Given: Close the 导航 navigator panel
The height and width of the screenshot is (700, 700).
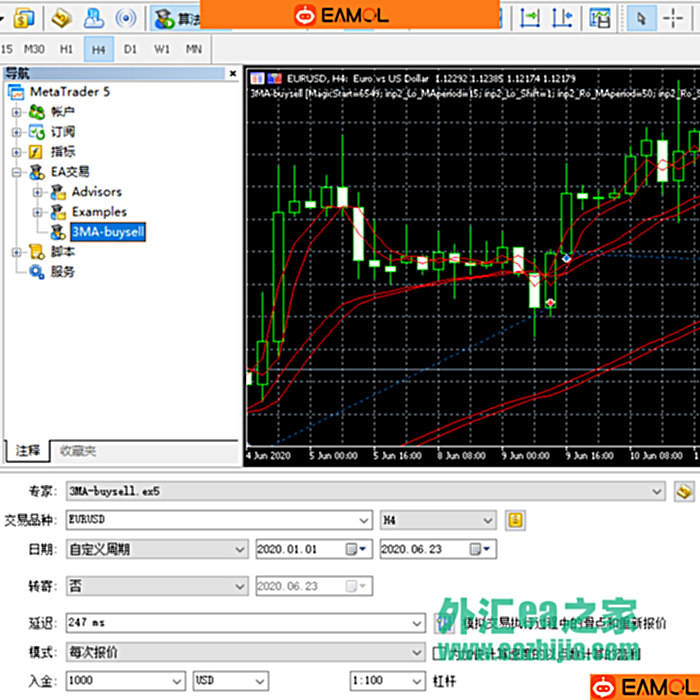Looking at the screenshot, I should tap(234, 73).
